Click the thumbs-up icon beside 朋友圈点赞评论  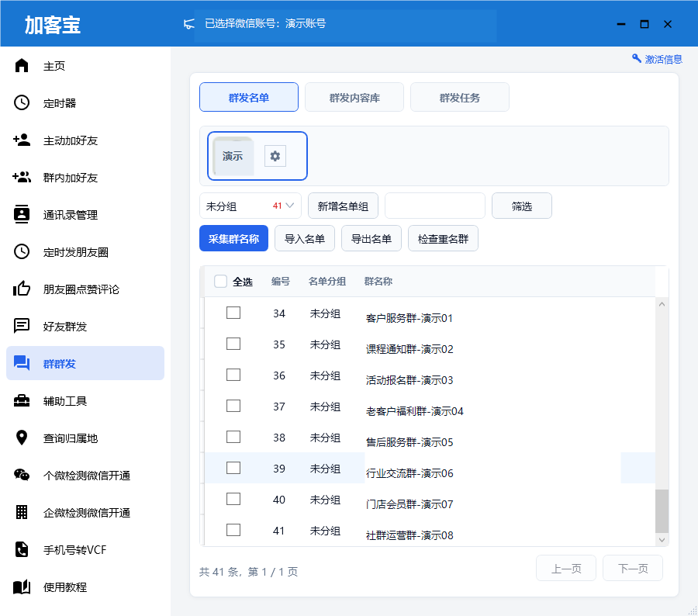pyautogui.click(x=22, y=289)
